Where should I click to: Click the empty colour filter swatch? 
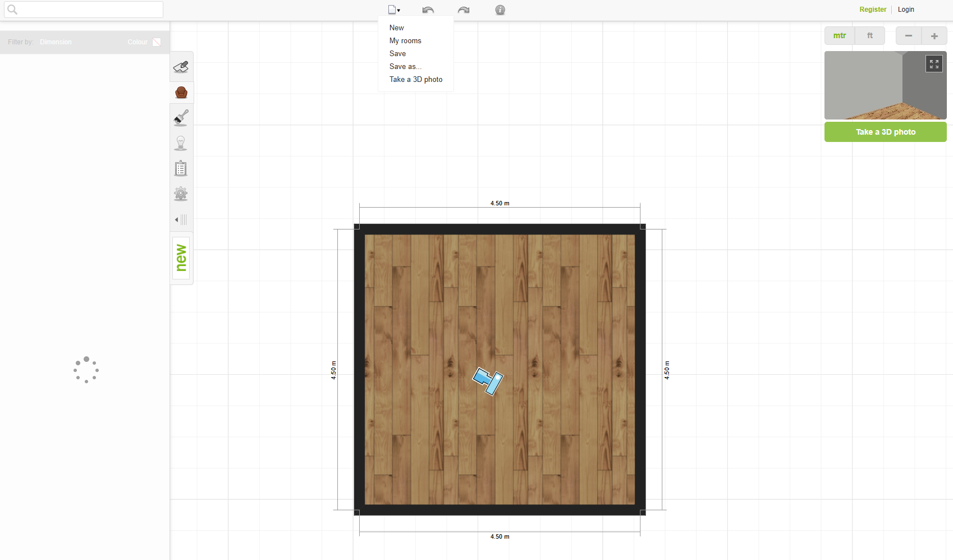[157, 42]
